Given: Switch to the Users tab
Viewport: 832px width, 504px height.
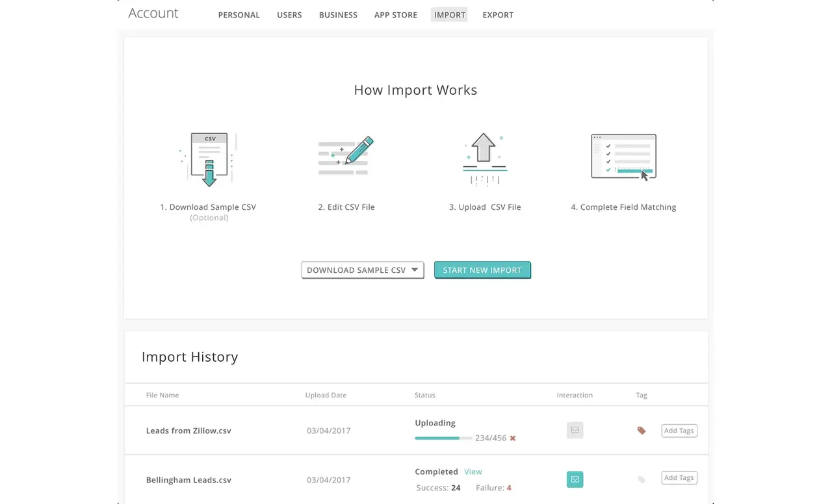Looking at the screenshot, I should pos(289,15).
